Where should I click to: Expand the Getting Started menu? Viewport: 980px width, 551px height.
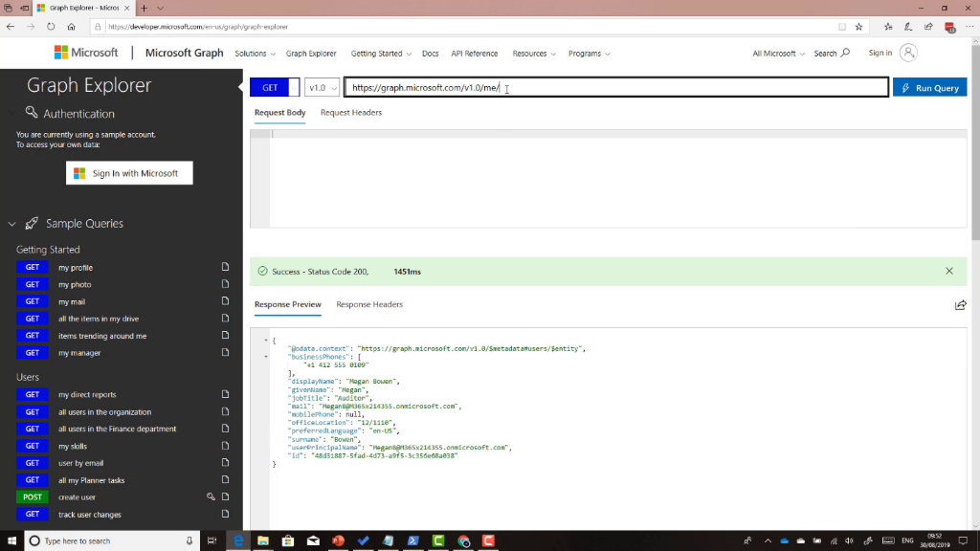tap(381, 54)
